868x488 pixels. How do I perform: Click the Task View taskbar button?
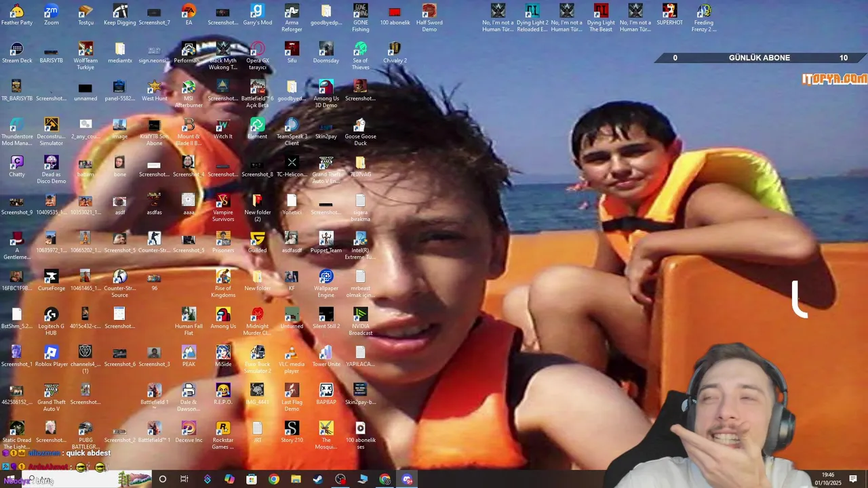[184, 479]
